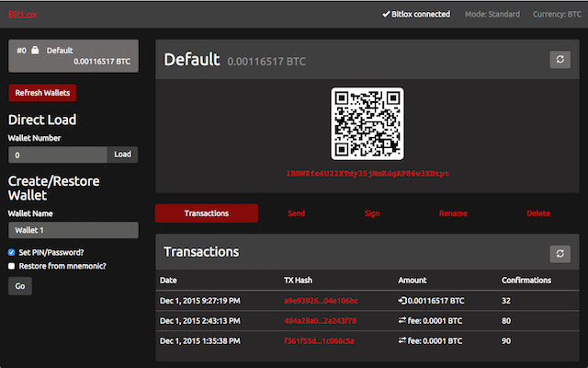Click the lock icon on wallet #0
The width and height of the screenshot is (588, 368).
click(35, 50)
